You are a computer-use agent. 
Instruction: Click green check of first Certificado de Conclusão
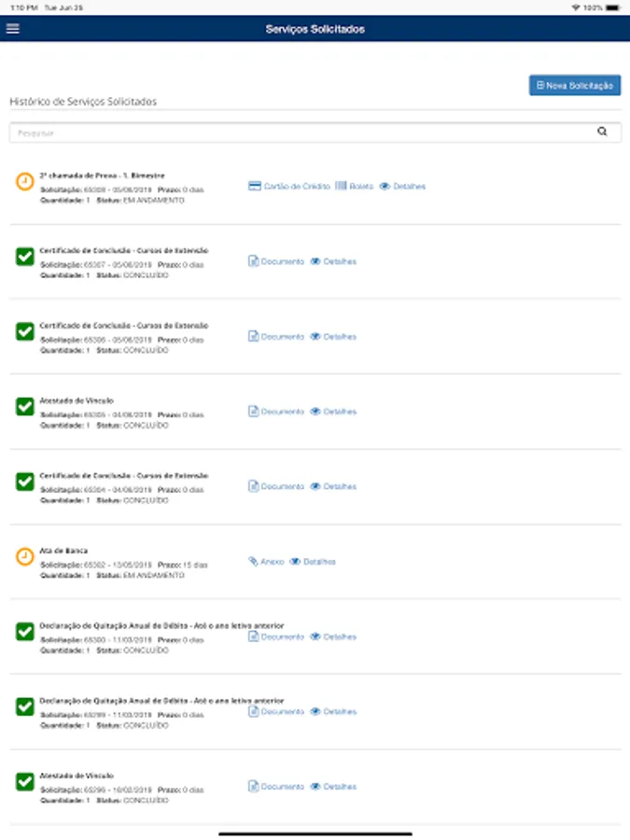[24, 257]
